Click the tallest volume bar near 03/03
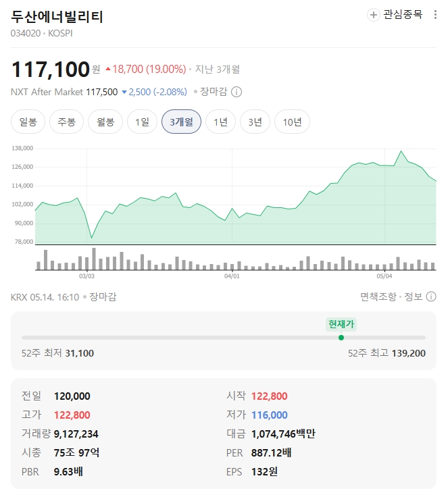 [x=94, y=259]
